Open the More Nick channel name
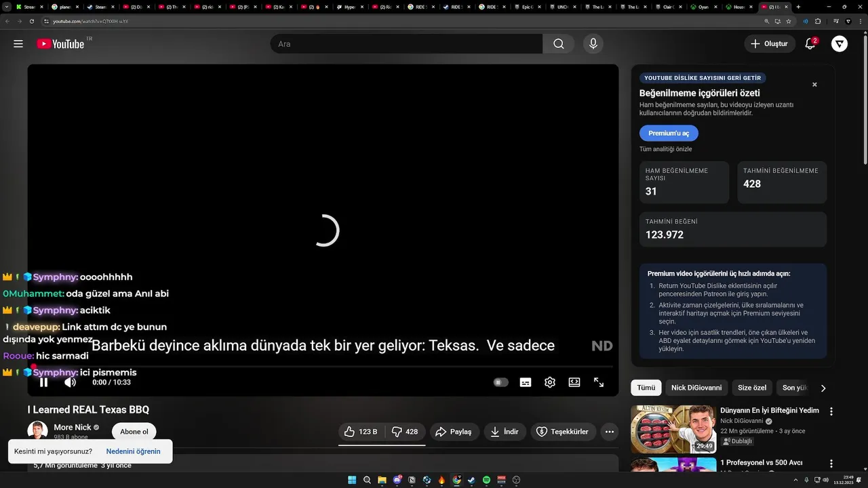The width and height of the screenshot is (868, 488). tap(73, 428)
